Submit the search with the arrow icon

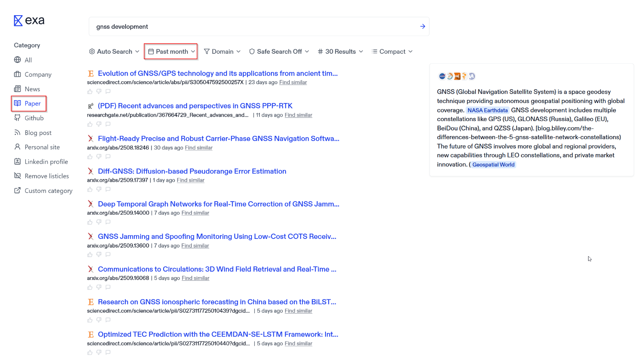(x=422, y=26)
